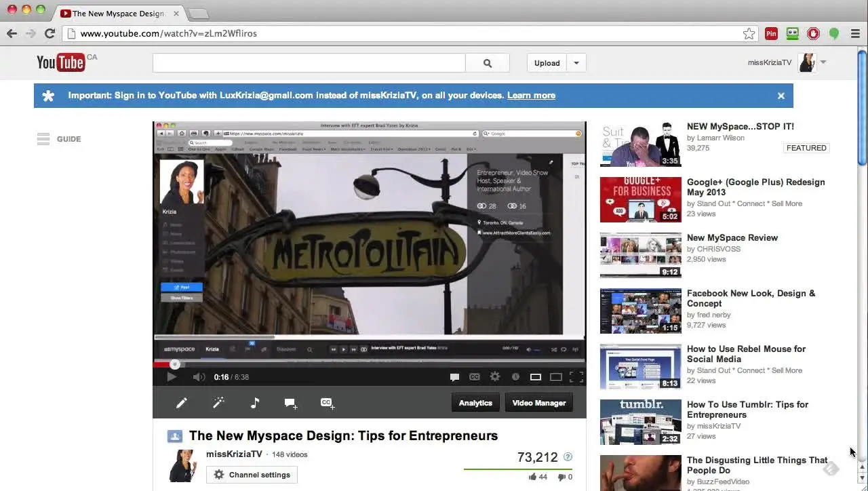This screenshot has width=868, height=491.
Task: Reload the page
Action: pyautogui.click(x=50, y=33)
